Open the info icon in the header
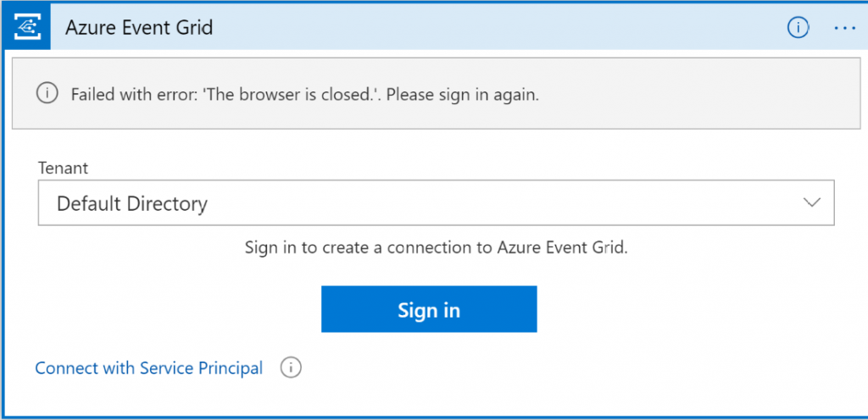Screen dimensions: 868x420 point(798,28)
